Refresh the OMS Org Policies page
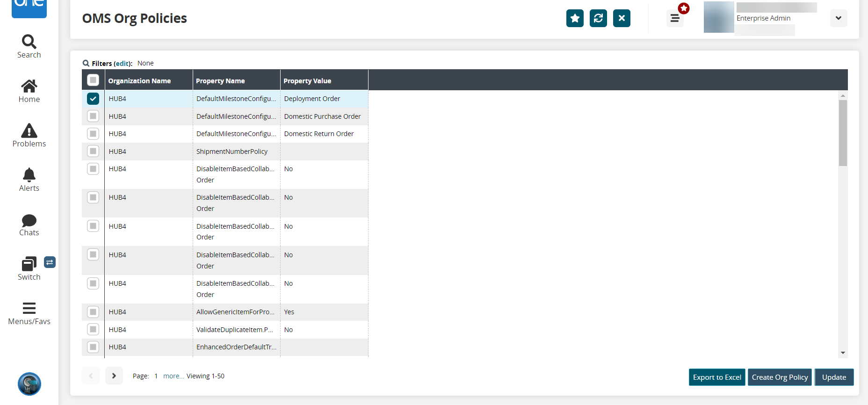The width and height of the screenshot is (868, 405). coord(598,18)
